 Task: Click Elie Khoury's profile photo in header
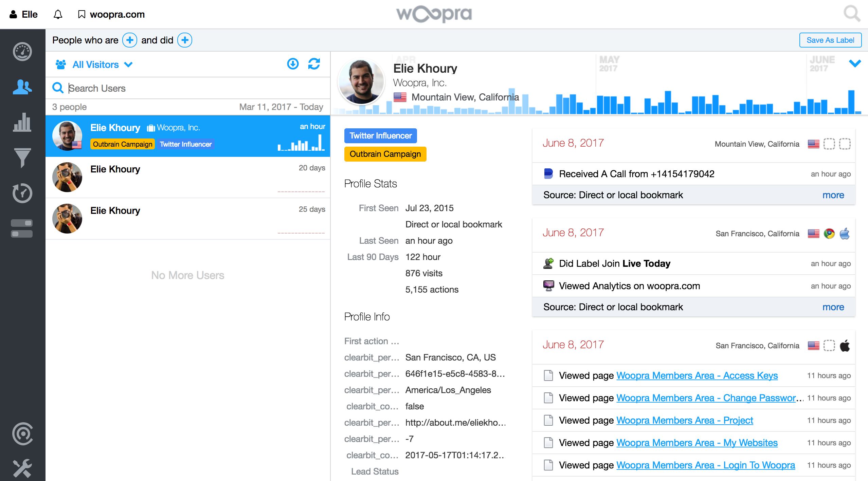coord(361,82)
